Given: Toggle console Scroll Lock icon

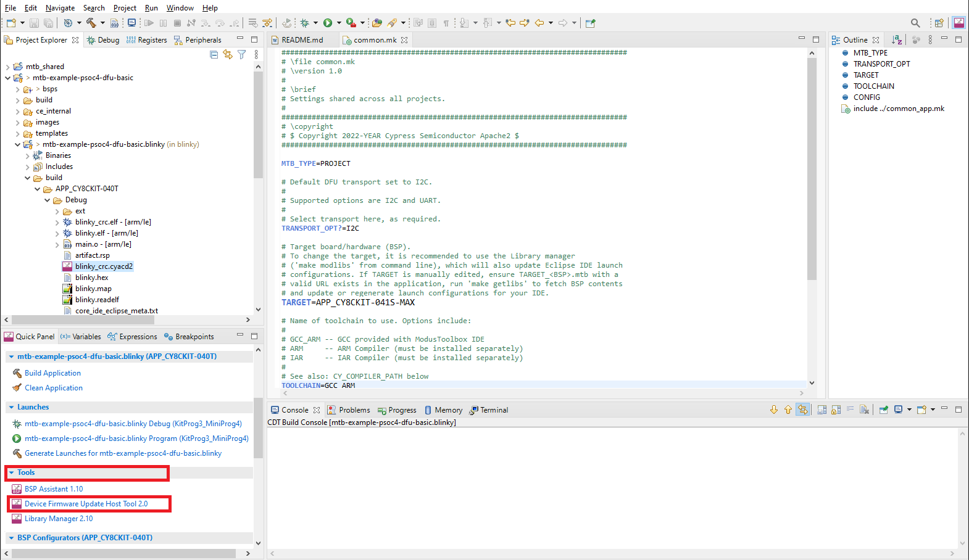Looking at the screenshot, I should [x=836, y=410].
